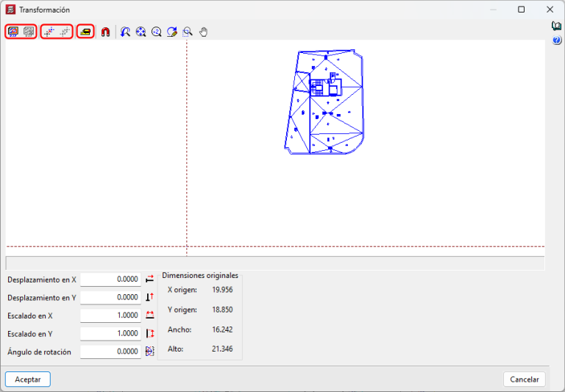
Task: Click the Ángulo de rotación field
Action: click(x=110, y=352)
